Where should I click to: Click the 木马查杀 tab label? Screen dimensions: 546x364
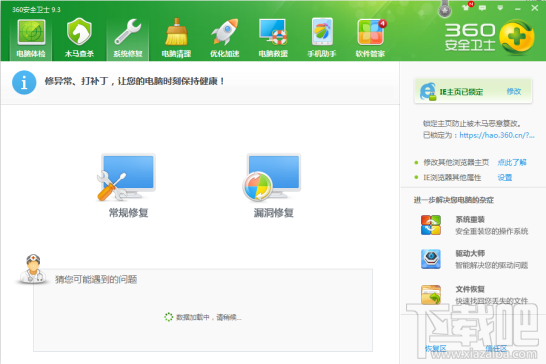79,54
